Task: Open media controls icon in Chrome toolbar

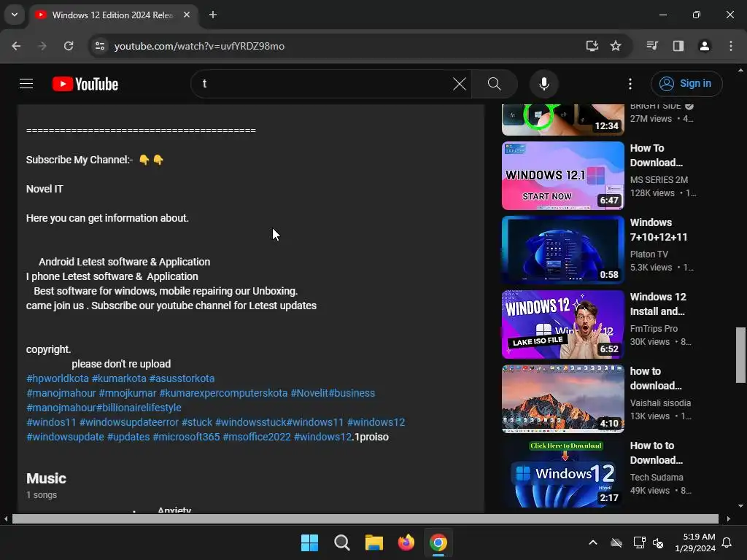Action: point(652,46)
